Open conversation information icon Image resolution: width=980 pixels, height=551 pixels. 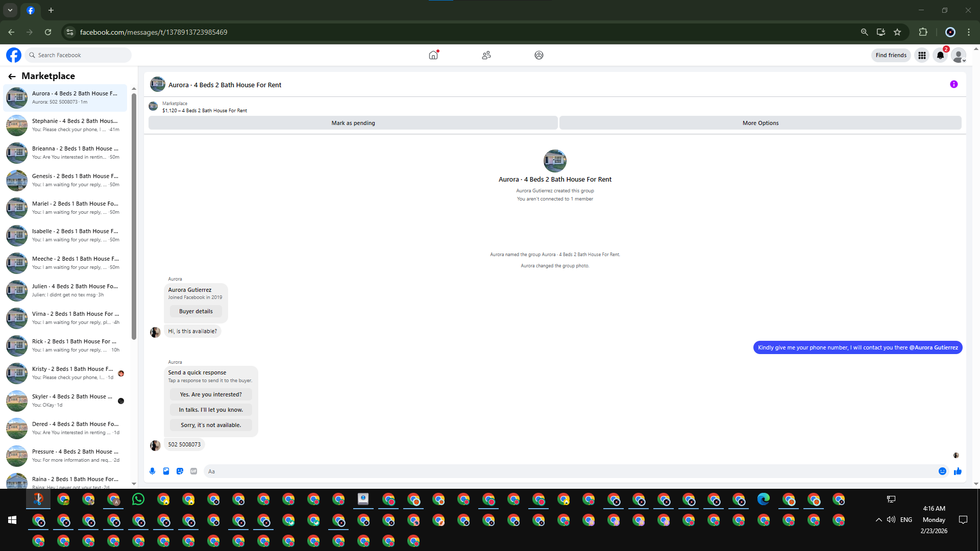tap(954, 84)
